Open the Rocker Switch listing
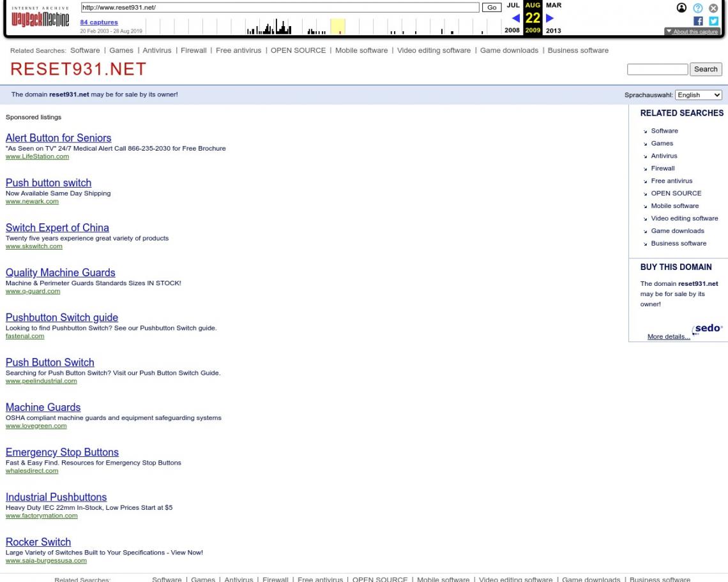 click(38, 542)
